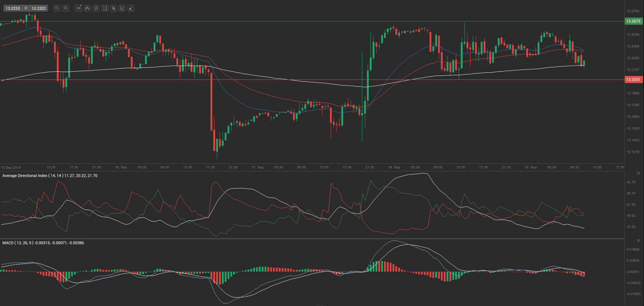644x306 pixels.
Task: Close the MACD indicator panel
Action: 638,241
